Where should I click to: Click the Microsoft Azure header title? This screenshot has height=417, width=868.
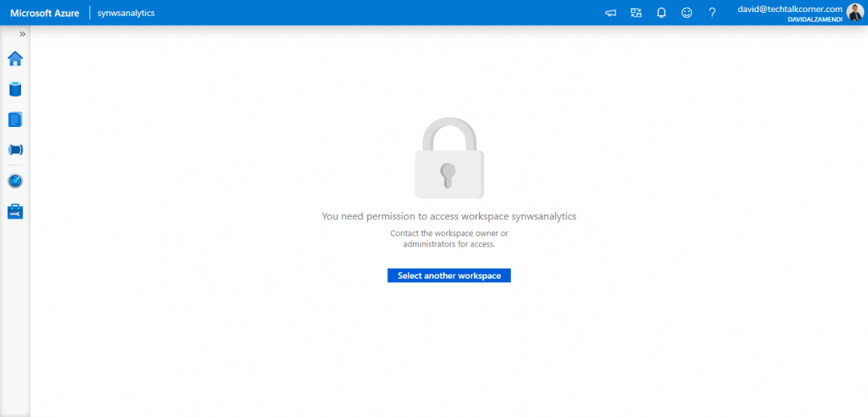pos(44,13)
